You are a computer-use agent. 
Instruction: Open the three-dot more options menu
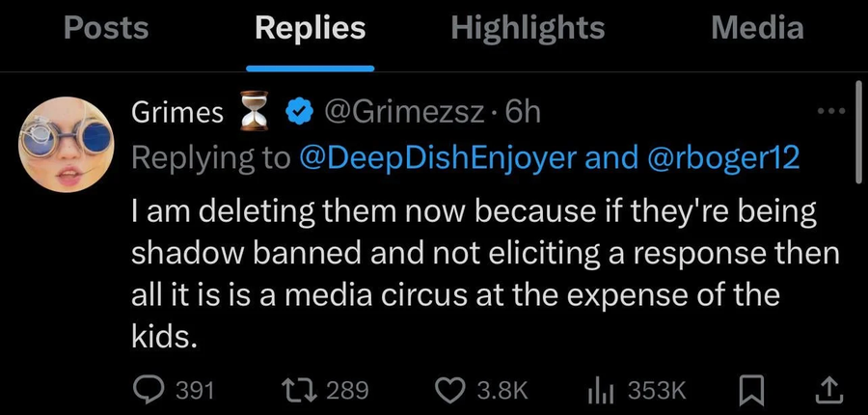click(x=829, y=112)
